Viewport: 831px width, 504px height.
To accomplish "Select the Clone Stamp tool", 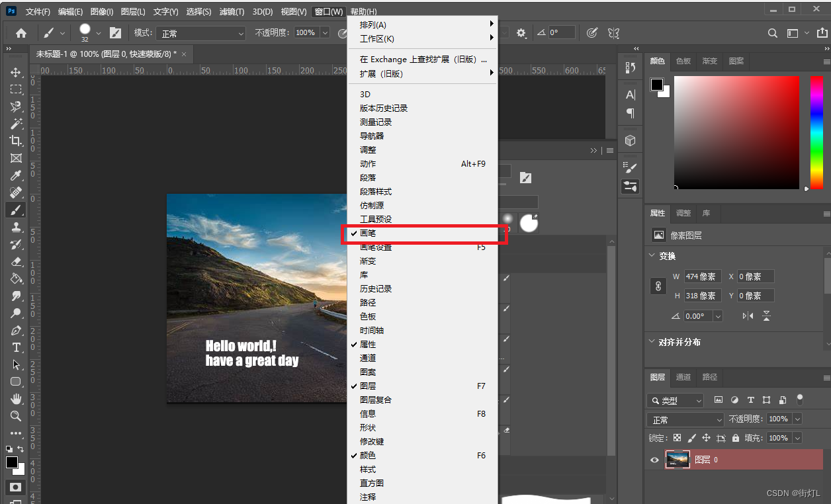I will [16, 227].
